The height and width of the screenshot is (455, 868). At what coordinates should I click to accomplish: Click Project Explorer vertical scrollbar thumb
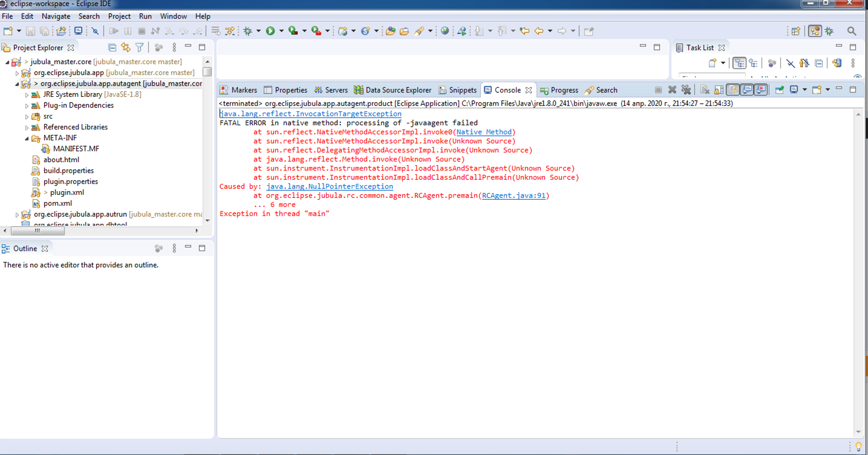(x=207, y=72)
